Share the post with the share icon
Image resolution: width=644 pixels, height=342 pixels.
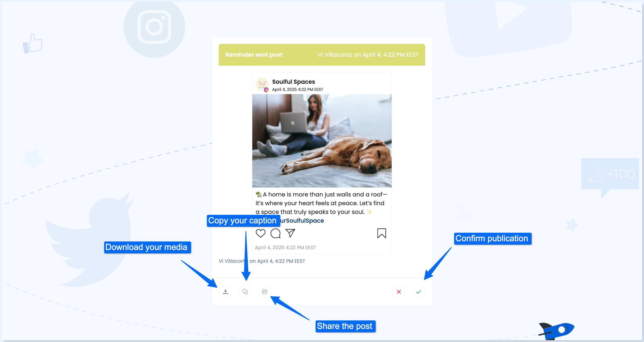(265, 292)
